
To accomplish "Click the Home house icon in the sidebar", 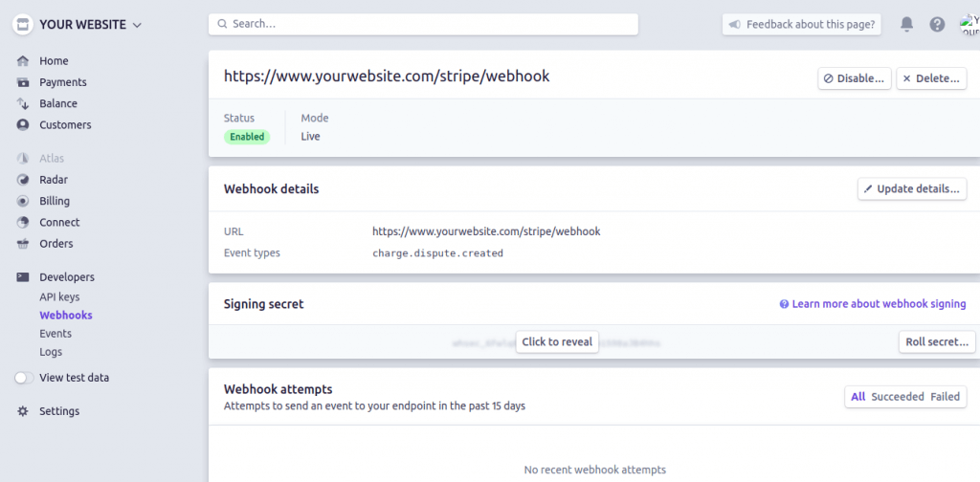I will point(23,61).
